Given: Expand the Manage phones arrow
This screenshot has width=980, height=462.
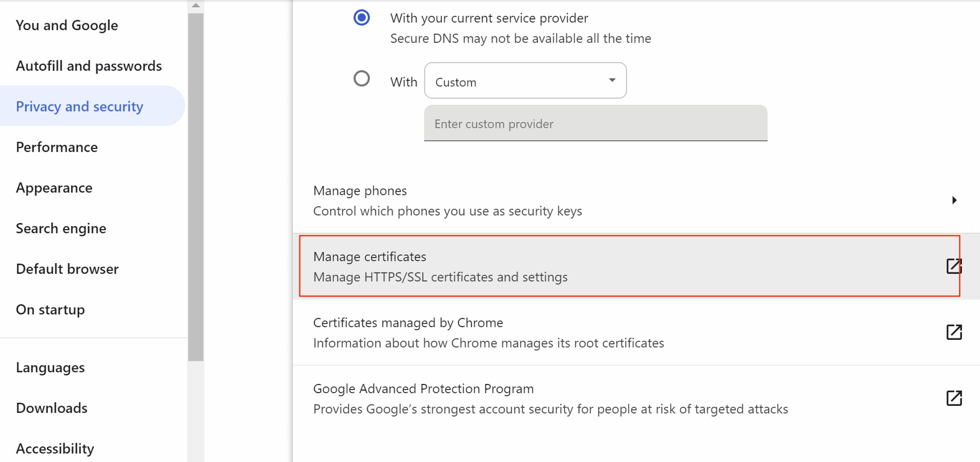Looking at the screenshot, I should pyautogui.click(x=954, y=200).
